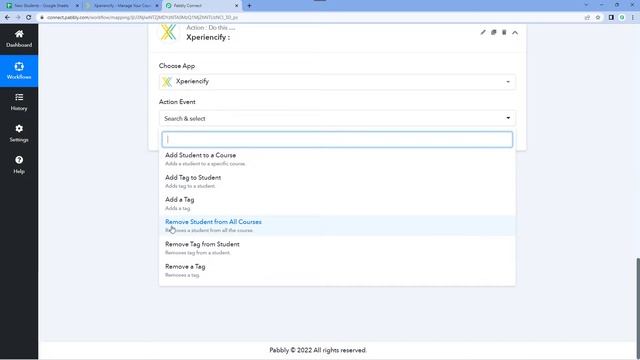
Task: Bookmark this page with star icon
Action: coord(598,18)
